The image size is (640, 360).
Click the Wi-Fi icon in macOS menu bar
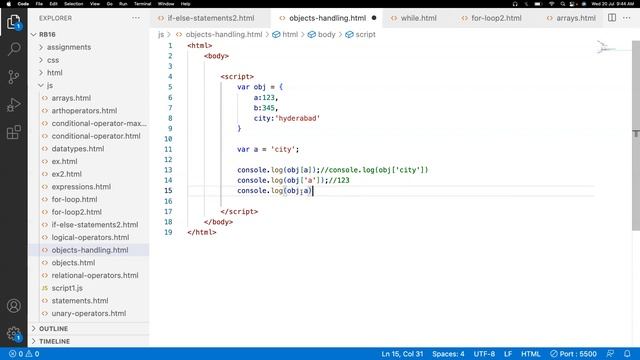point(551,4)
